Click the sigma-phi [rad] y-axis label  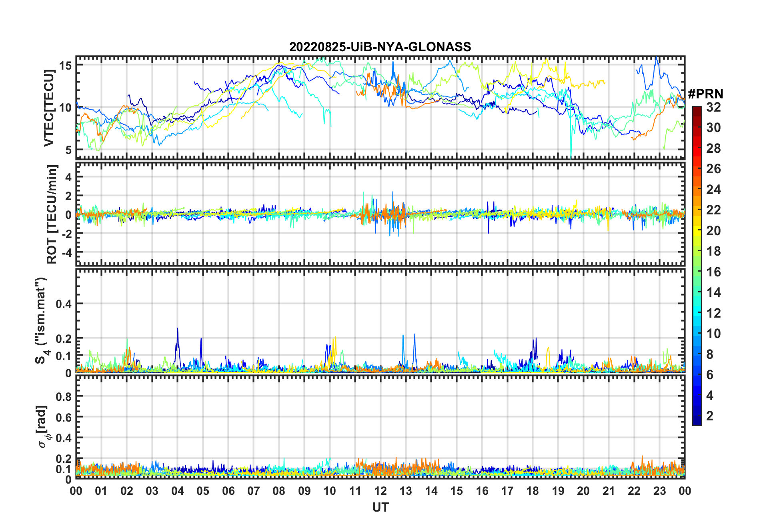click(43, 426)
